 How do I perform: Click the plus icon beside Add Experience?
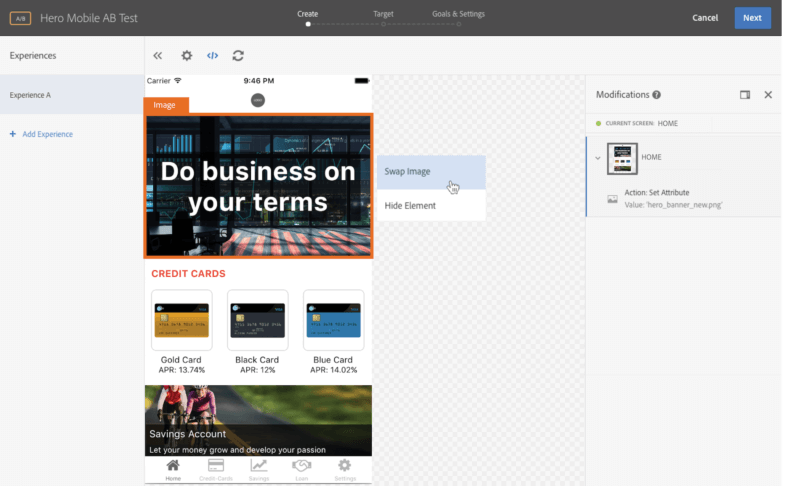[x=13, y=134]
